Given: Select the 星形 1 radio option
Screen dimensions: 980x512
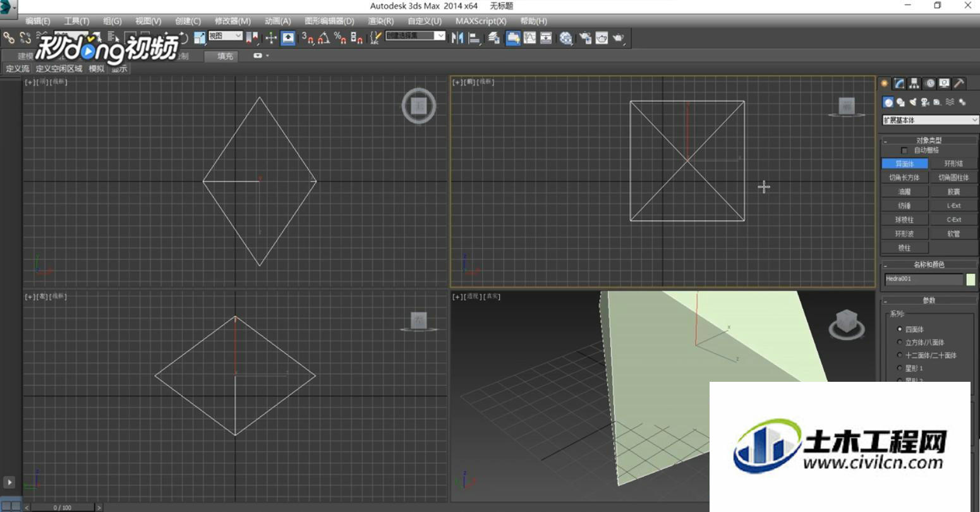Looking at the screenshot, I should (x=900, y=368).
